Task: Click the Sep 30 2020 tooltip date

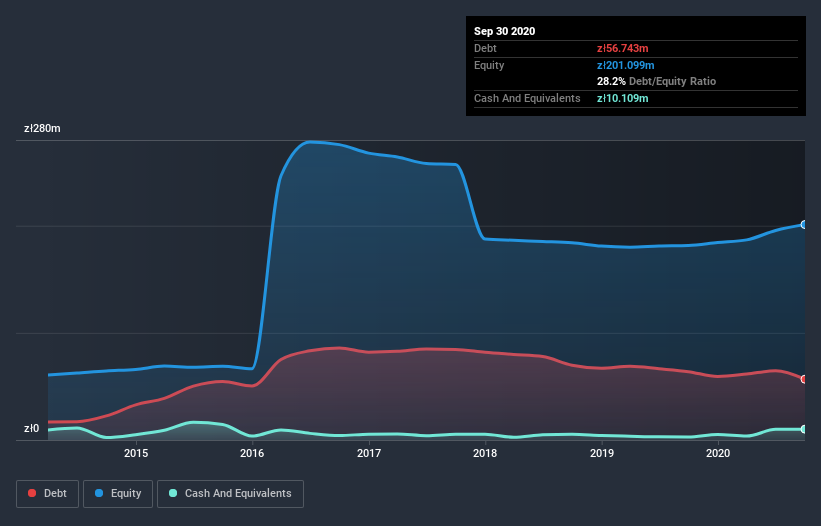Action: tap(504, 31)
